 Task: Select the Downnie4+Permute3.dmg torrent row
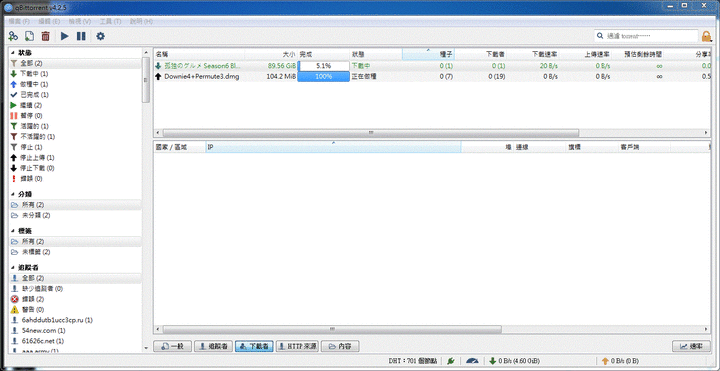tap(433, 77)
